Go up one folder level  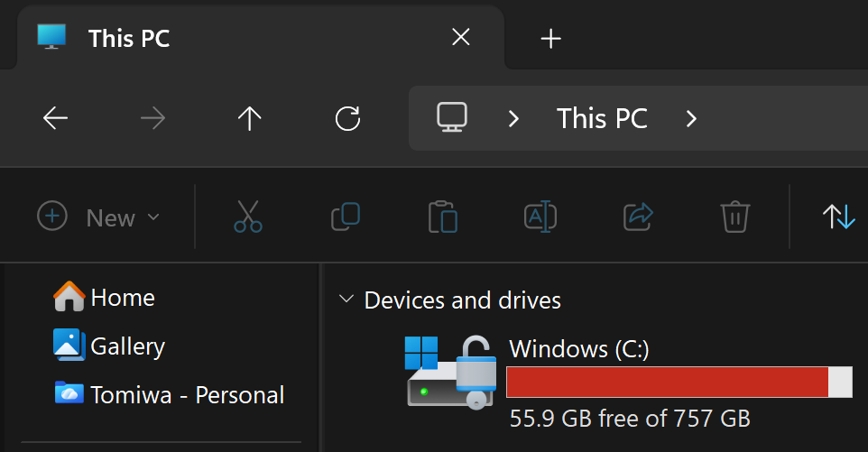coord(250,118)
